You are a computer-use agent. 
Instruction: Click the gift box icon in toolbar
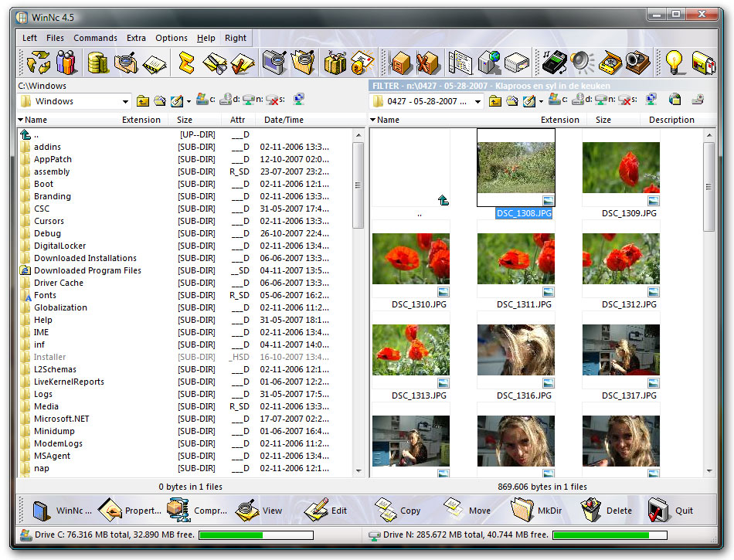click(x=335, y=63)
